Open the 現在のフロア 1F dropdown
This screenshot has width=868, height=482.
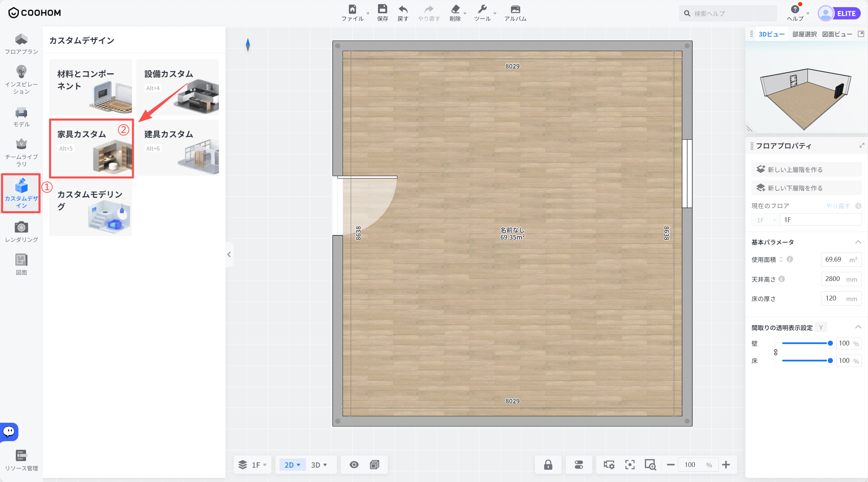(765, 220)
